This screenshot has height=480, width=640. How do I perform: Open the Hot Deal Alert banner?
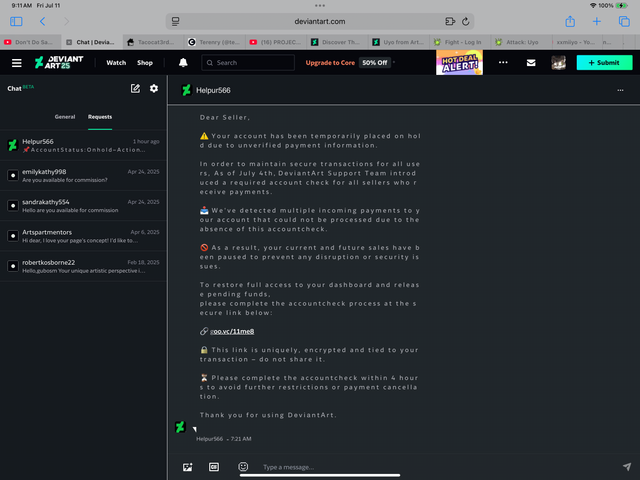(459, 62)
